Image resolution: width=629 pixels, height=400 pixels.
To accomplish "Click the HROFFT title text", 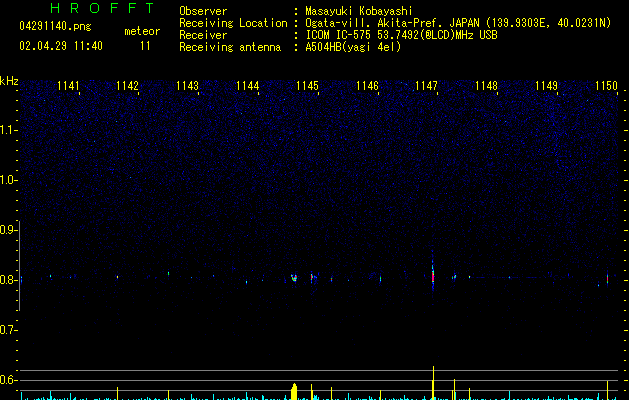I will tap(102, 8).
